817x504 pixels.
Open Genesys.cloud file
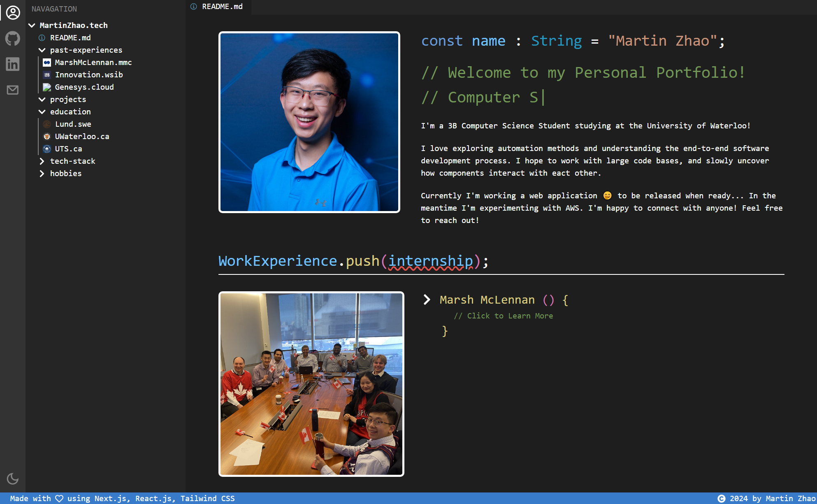point(84,87)
